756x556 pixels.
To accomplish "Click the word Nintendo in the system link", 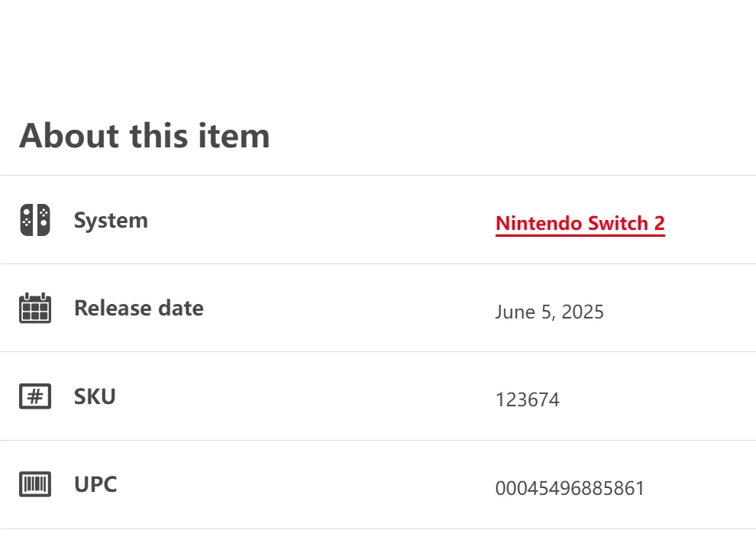I will pyautogui.click(x=539, y=223).
